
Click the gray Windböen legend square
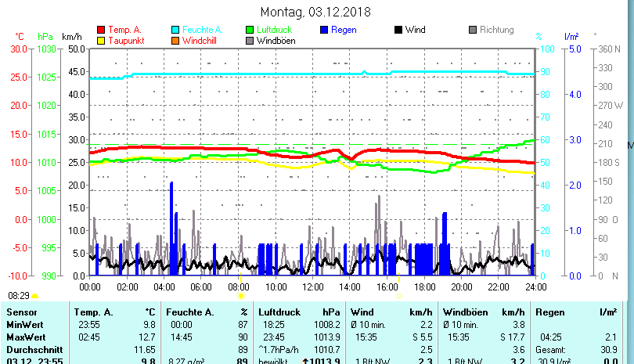(x=250, y=40)
